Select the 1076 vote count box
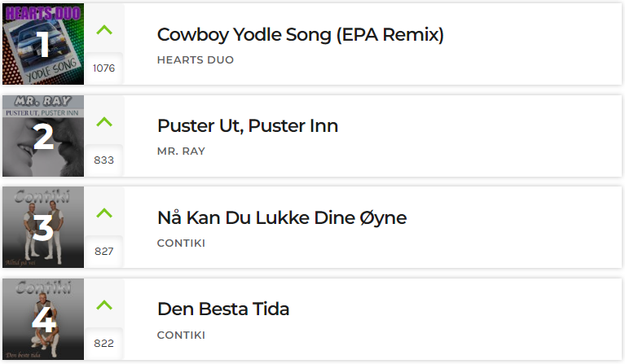Screen dimensions: 625x364 [103, 68]
